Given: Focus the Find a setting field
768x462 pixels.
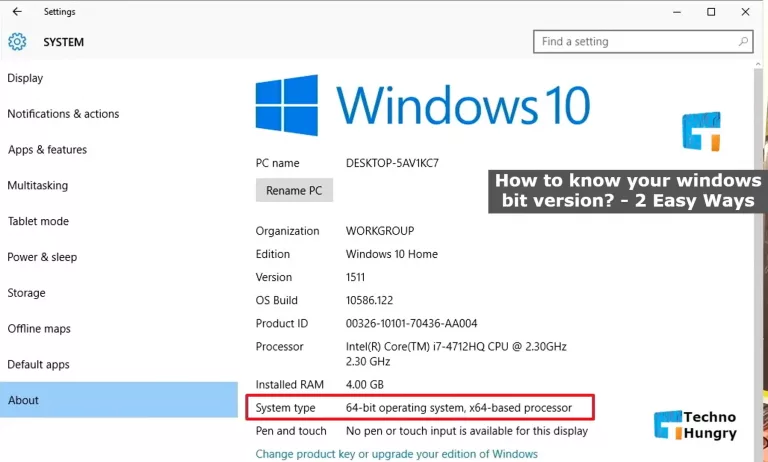Looking at the screenshot, I should pyautogui.click(x=643, y=42).
